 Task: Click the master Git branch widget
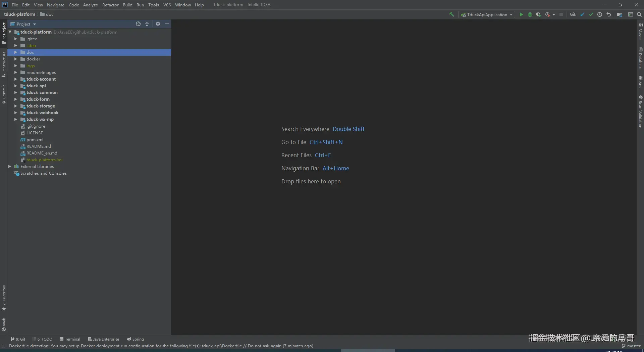coord(631,346)
